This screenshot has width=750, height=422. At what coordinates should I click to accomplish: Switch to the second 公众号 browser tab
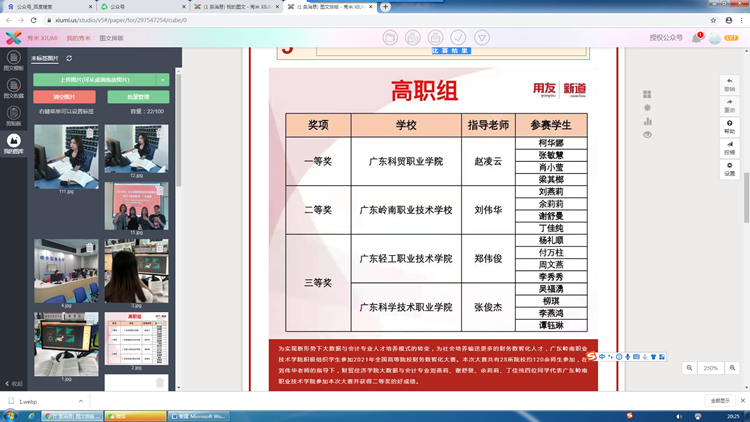(142, 7)
